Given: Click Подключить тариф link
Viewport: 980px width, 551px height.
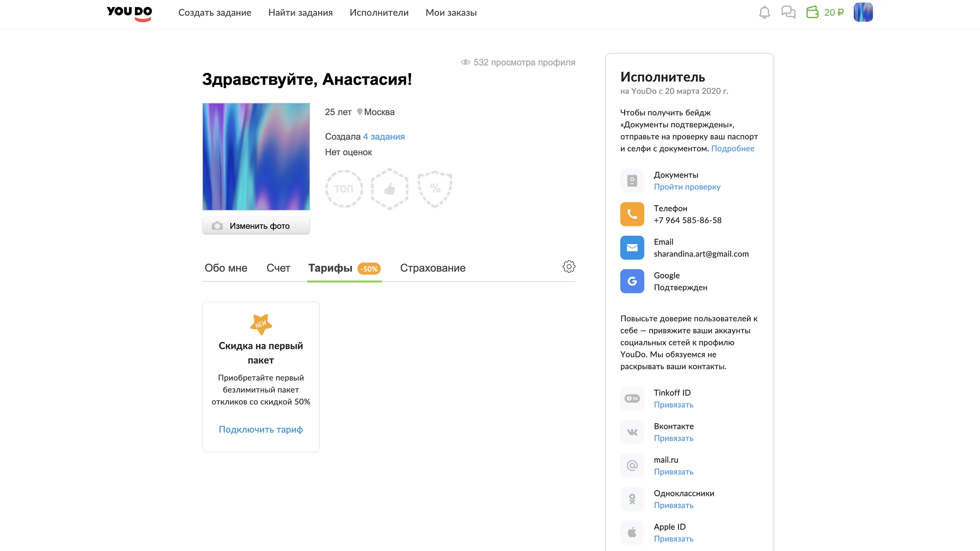Looking at the screenshot, I should pyautogui.click(x=261, y=429).
